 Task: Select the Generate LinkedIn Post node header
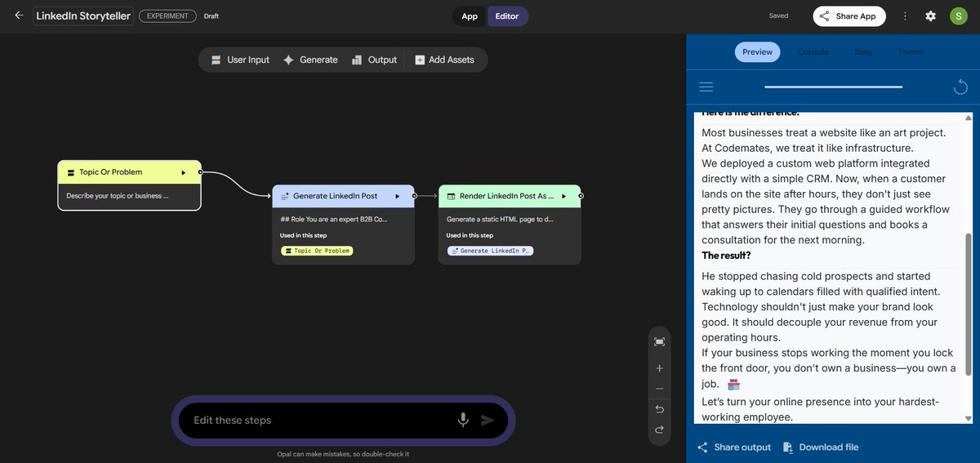click(343, 196)
